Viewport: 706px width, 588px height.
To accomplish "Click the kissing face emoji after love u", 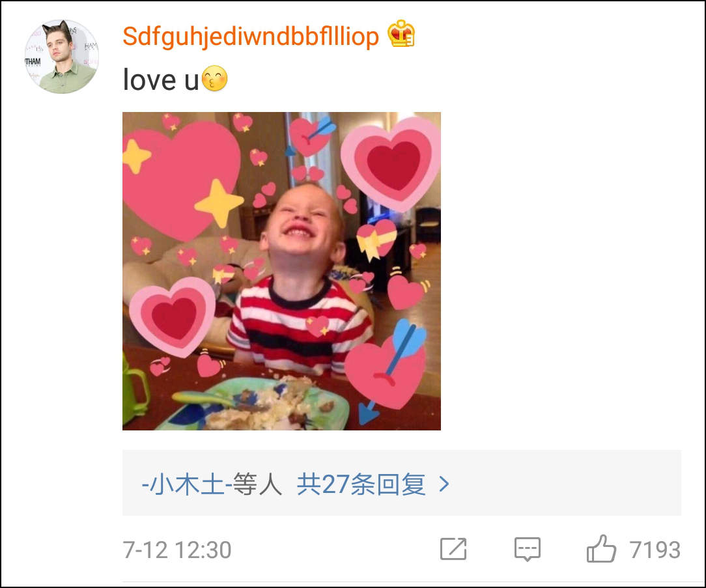I will click(214, 78).
